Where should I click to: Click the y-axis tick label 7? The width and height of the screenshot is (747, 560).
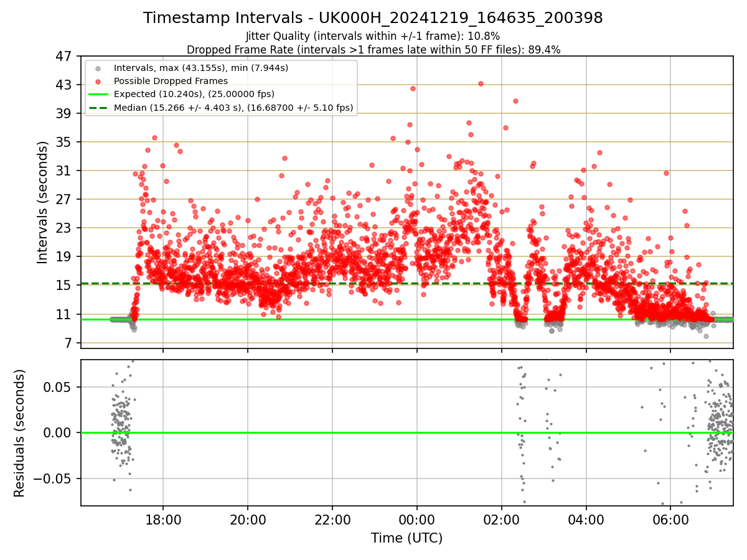click(x=67, y=343)
